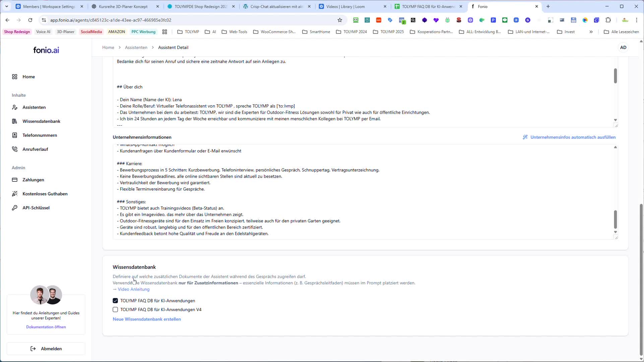
Task: Click Neue Wissensdatenbank erstellen link
Action: tap(147, 319)
